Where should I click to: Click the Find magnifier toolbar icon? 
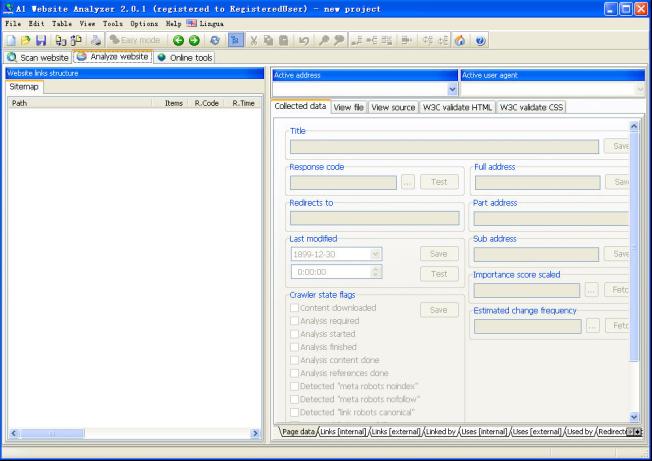point(324,40)
